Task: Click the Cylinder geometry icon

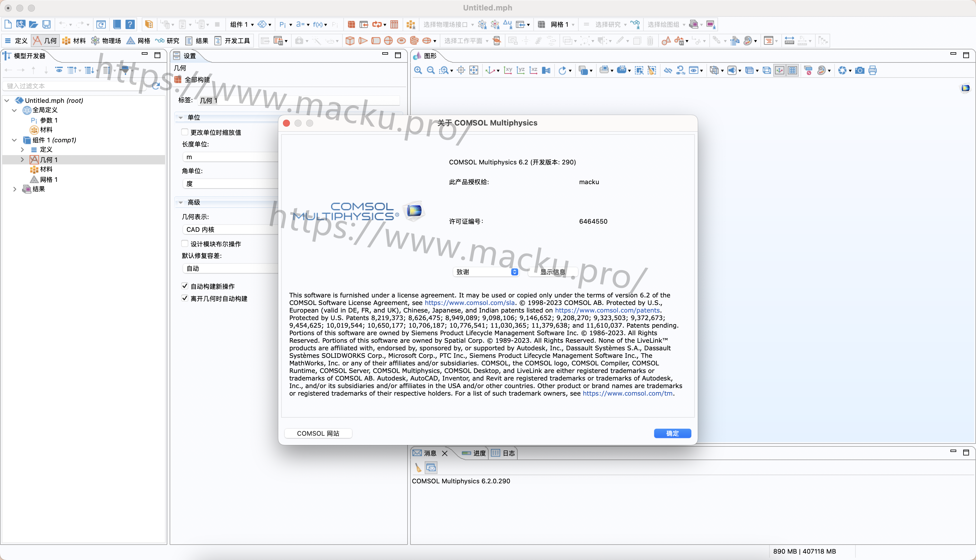Action: [376, 41]
